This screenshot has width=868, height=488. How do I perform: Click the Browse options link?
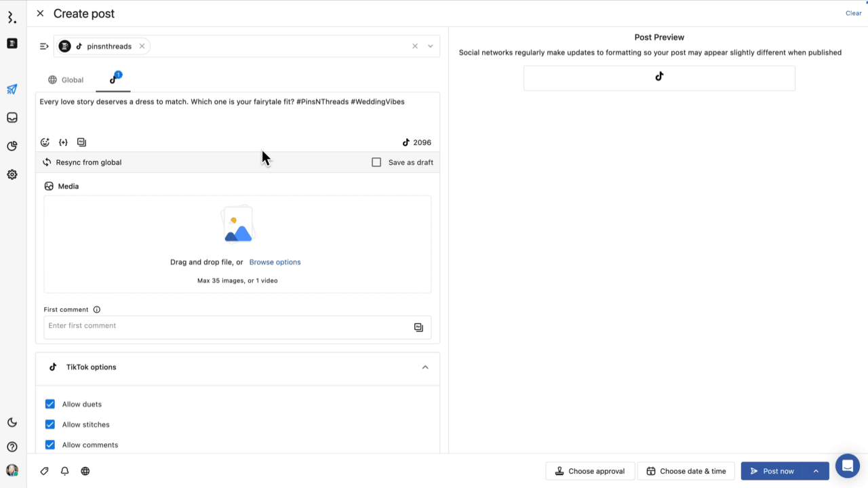275,262
